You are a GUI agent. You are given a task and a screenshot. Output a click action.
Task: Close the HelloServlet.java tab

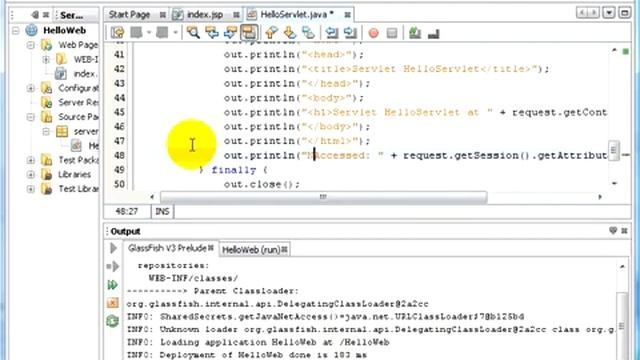pyautogui.click(x=347, y=15)
